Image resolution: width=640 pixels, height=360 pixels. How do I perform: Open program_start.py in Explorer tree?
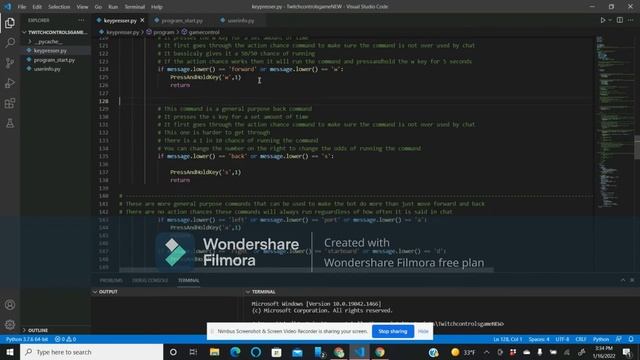[56, 60]
